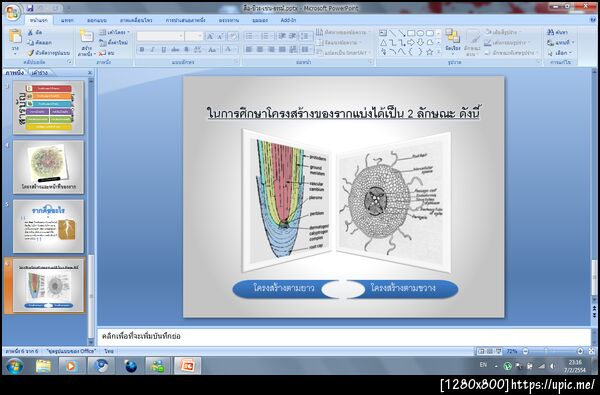
Task: Decrease font size with the shrink font icon
Action: point(220,36)
